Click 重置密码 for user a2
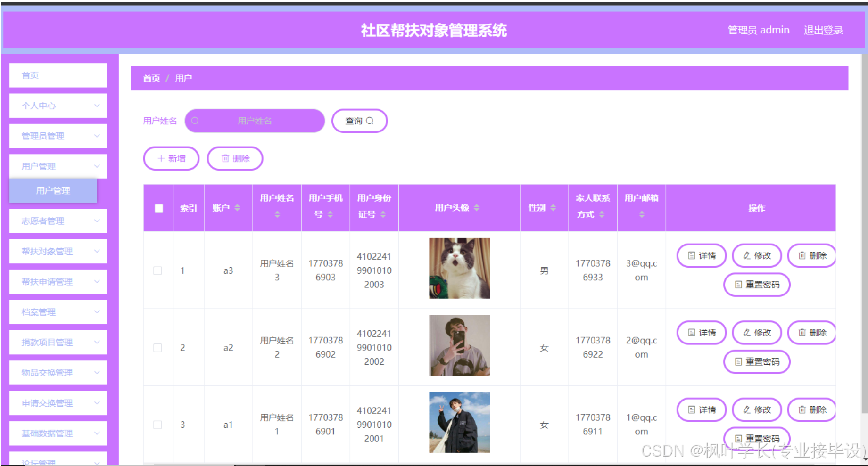 [x=757, y=362]
